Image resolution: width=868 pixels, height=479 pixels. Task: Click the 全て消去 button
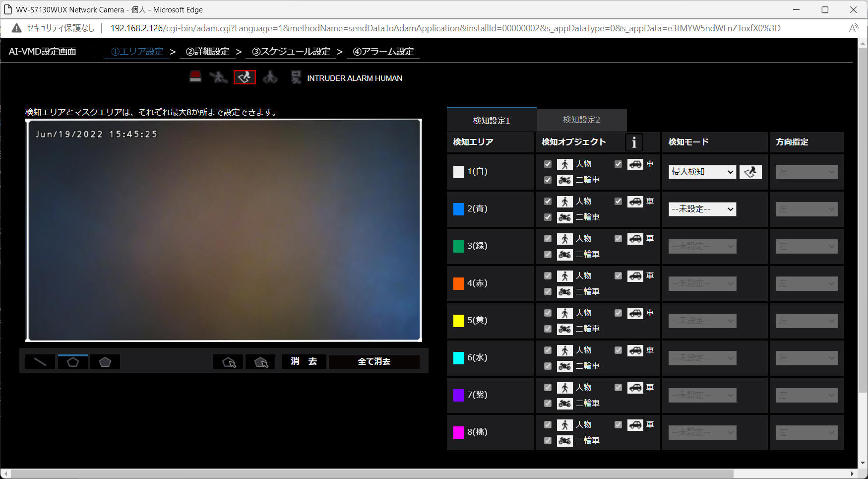point(374,362)
